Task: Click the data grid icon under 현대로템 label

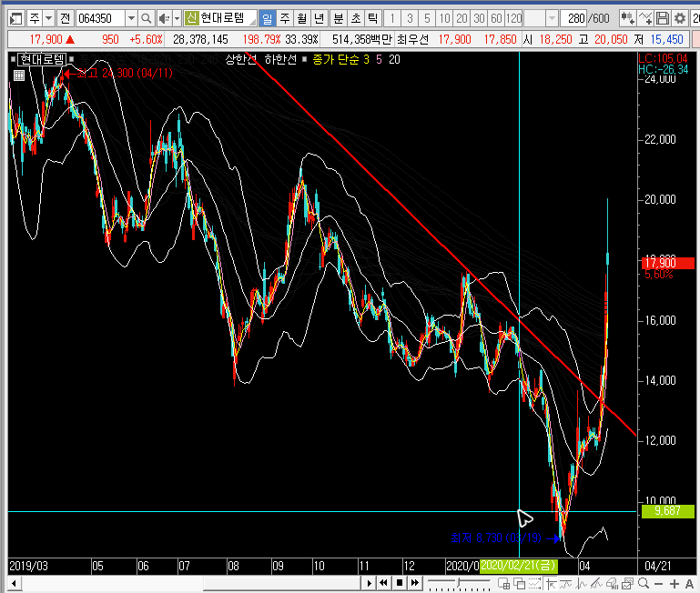Action: pyautogui.click(x=19, y=75)
